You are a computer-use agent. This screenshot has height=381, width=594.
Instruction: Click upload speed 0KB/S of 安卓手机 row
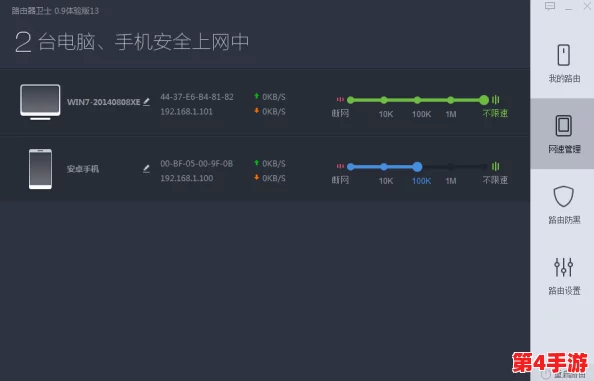pyautogui.click(x=274, y=164)
